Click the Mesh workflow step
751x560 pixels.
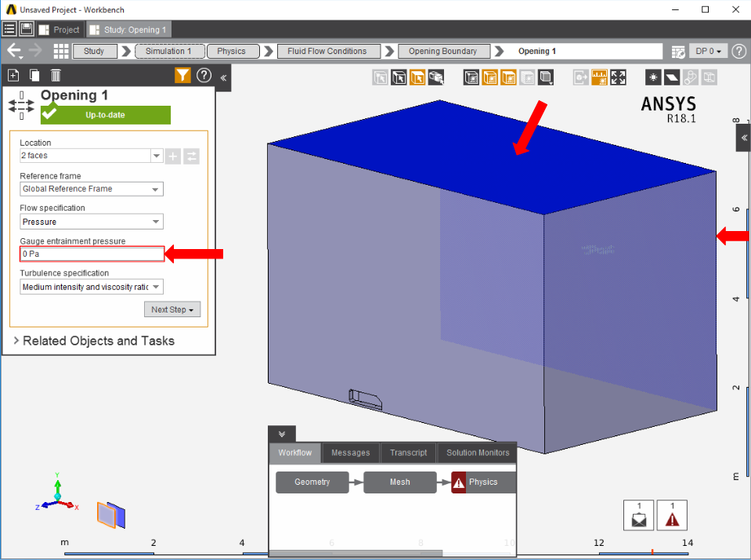click(x=400, y=482)
